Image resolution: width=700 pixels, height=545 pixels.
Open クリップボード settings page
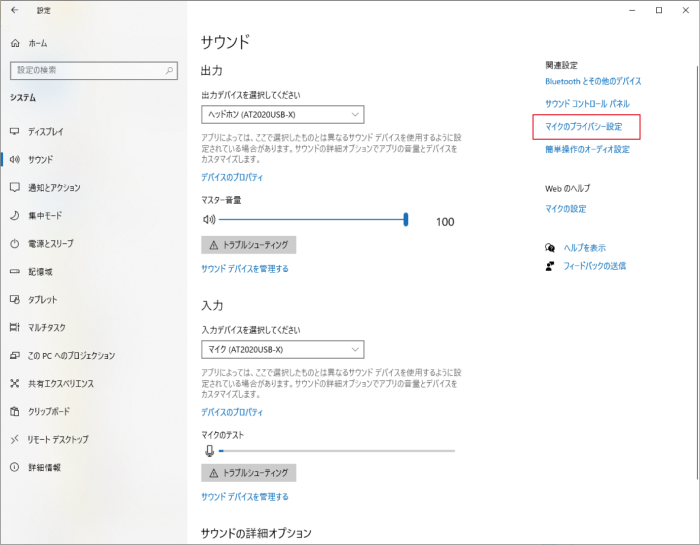tap(49, 412)
